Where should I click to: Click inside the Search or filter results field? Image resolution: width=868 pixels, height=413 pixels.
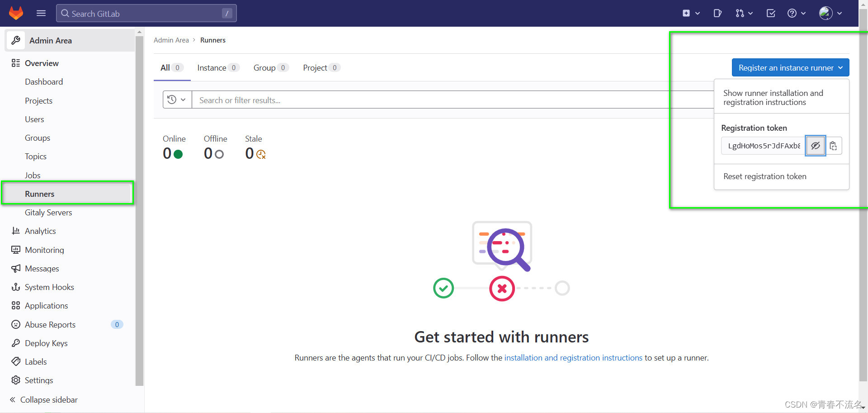click(x=316, y=100)
